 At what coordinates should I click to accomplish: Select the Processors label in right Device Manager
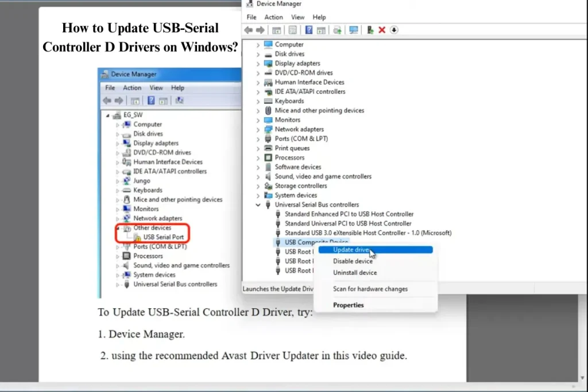click(289, 157)
